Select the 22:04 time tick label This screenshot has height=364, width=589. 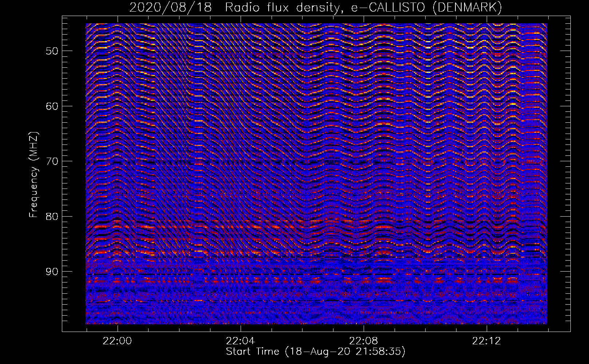(x=241, y=341)
